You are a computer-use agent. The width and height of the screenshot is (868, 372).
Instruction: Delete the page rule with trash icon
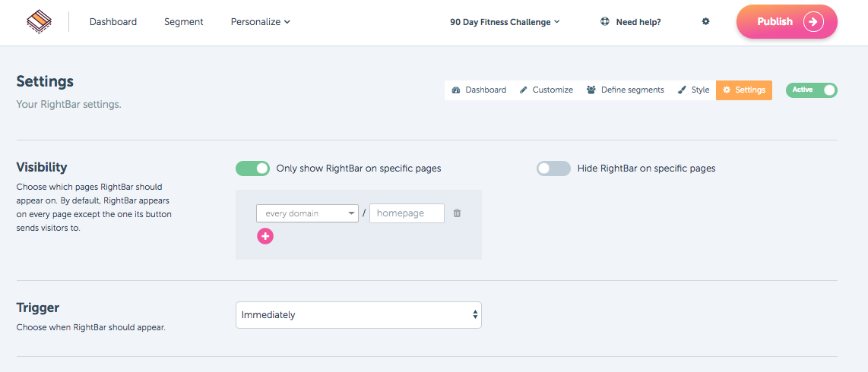coord(457,213)
